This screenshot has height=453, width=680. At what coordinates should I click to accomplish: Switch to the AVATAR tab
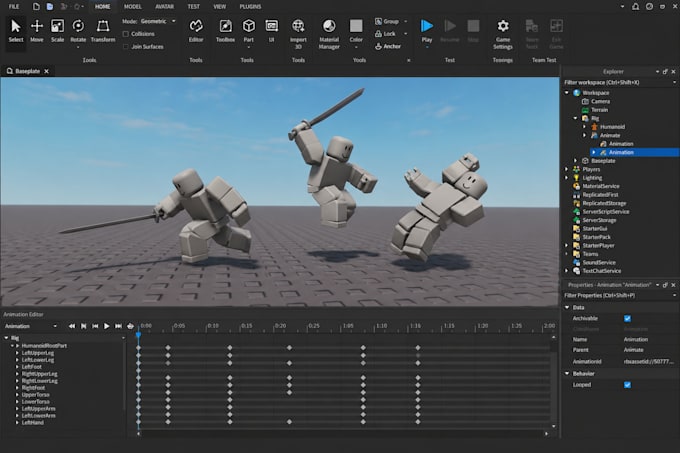click(164, 7)
